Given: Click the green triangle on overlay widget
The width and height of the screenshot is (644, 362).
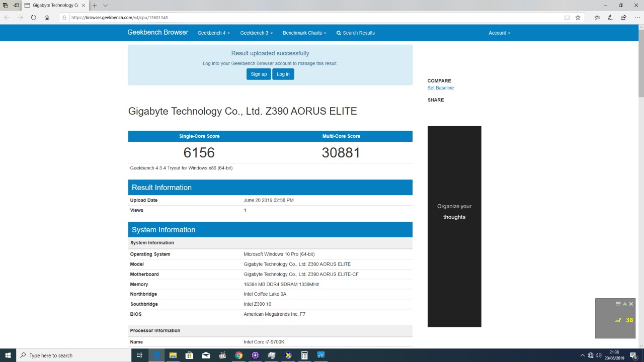Looking at the screenshot, I should (x=625, y=304).
